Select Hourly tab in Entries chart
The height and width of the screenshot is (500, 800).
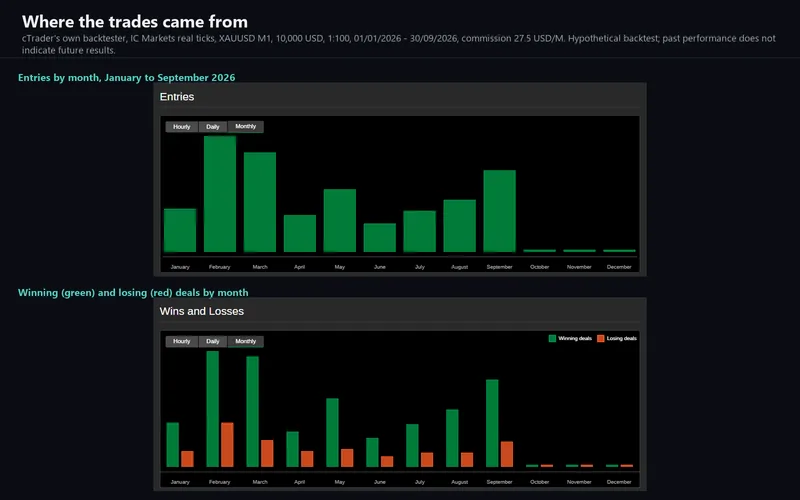(182, 127)
